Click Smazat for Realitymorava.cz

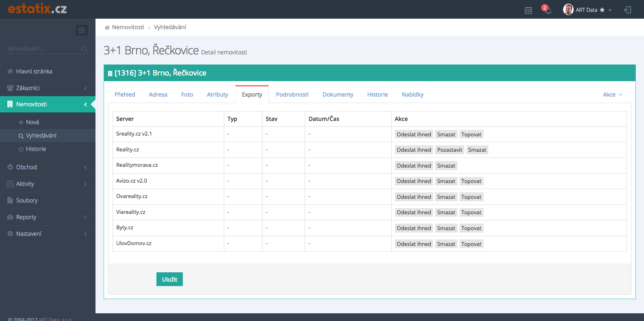[x=446, y=166]
